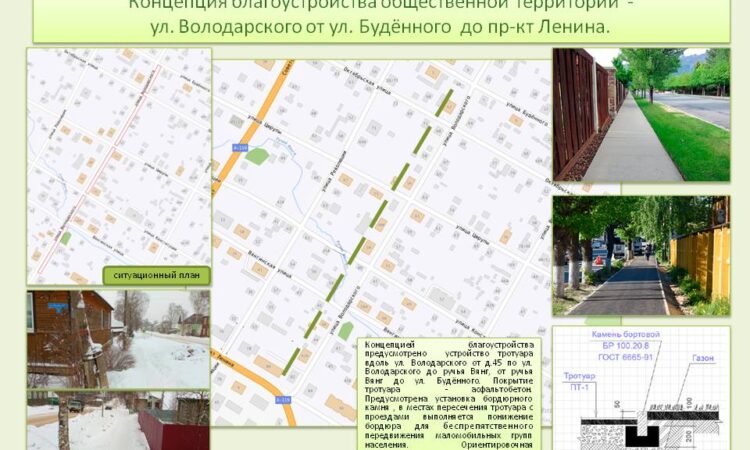Click 'Вянгская улица' label in large map

point(269,265)
